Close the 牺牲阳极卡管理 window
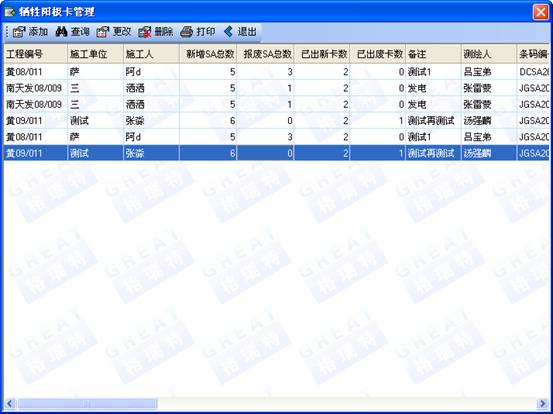 pos(541,12)
